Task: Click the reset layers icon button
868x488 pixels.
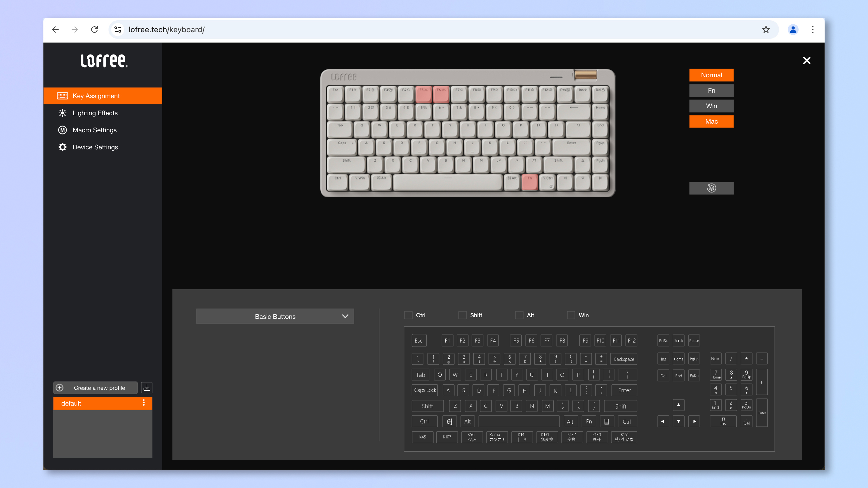Action: pos(711,188)
